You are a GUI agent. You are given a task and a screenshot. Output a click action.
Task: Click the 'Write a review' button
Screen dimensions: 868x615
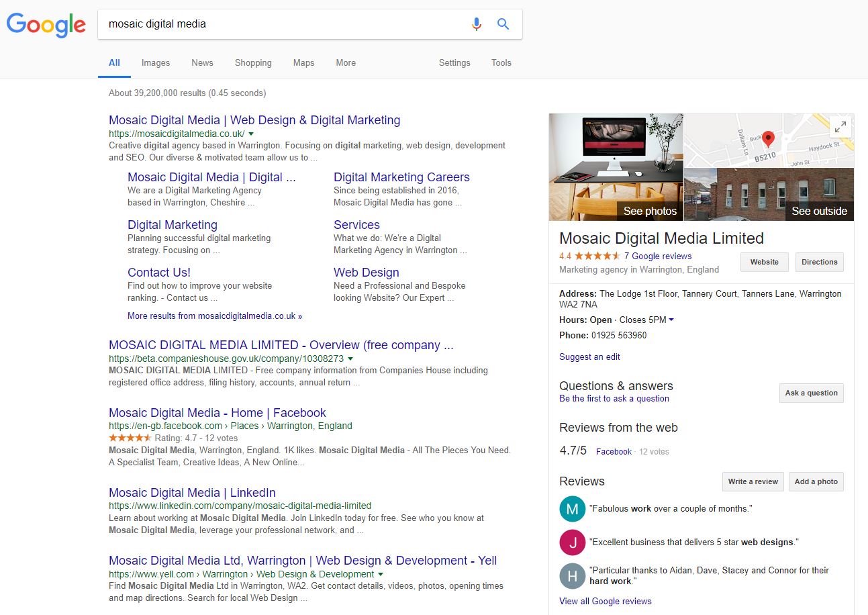[x=753, y=481]
